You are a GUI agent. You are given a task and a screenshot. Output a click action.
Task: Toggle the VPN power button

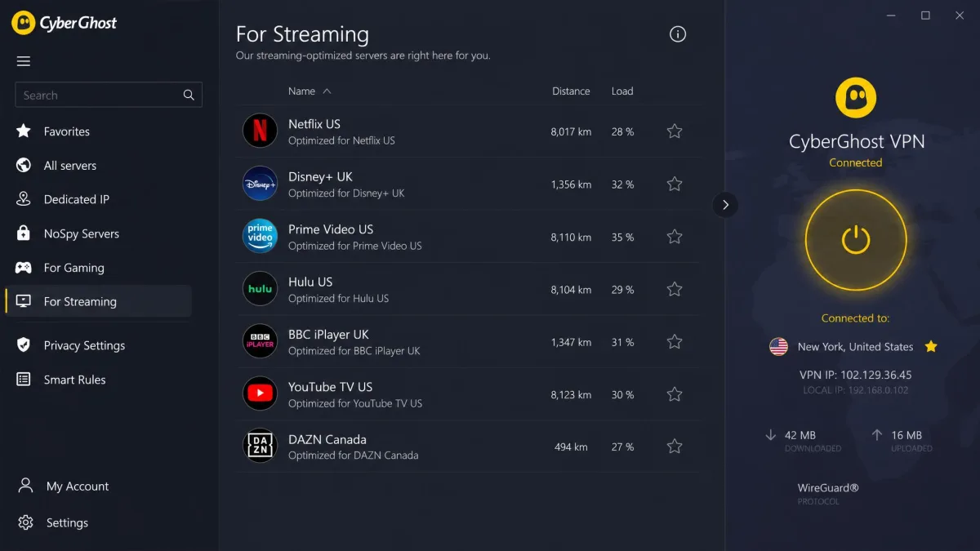coord(856,240)
